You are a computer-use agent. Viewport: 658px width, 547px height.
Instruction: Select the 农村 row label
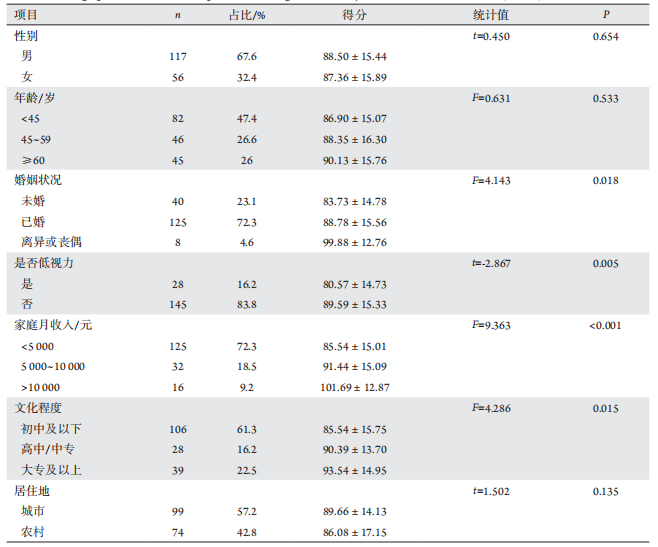point(33,533)
